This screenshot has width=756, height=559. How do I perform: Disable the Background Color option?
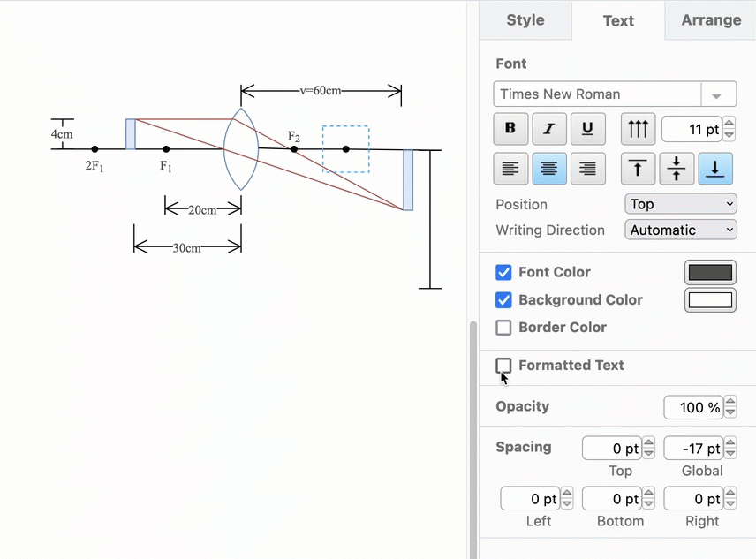coord(503,300)
